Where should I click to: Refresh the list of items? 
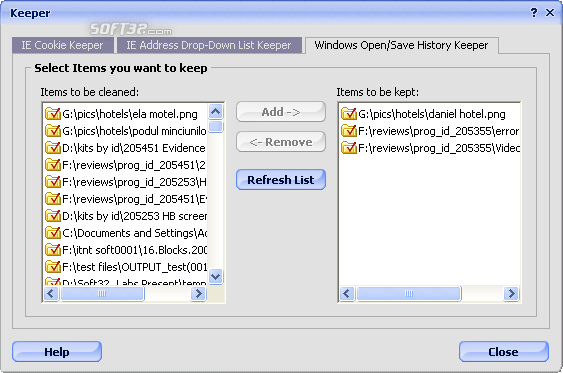pos(281,179)
